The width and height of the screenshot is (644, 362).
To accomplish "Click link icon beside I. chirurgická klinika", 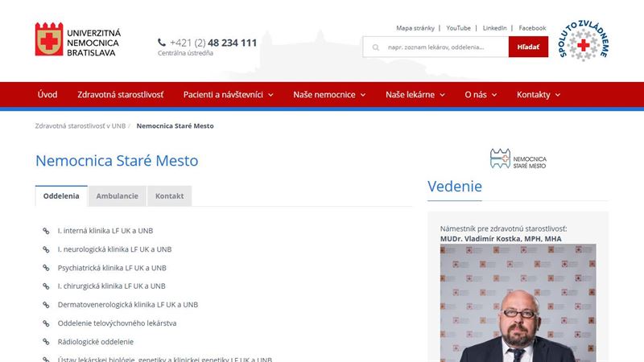I will pos(46,286).
